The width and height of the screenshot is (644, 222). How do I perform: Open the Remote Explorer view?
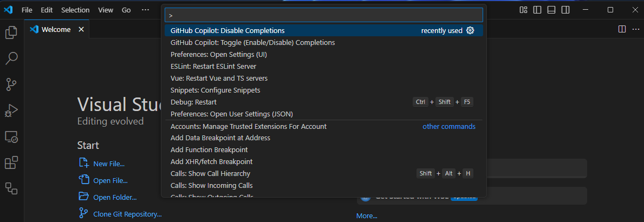[x=11, y=136]
